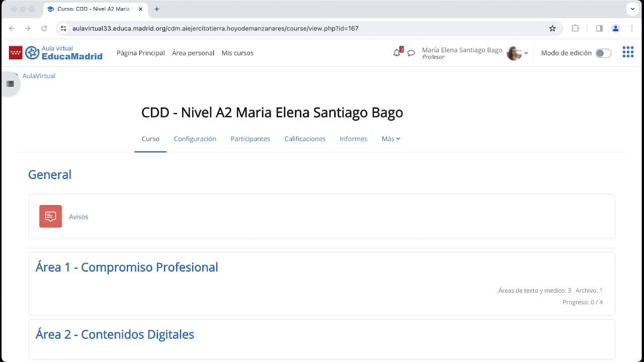
Task: Click the text 'Archivo: 1'
Action: (589, 291)
